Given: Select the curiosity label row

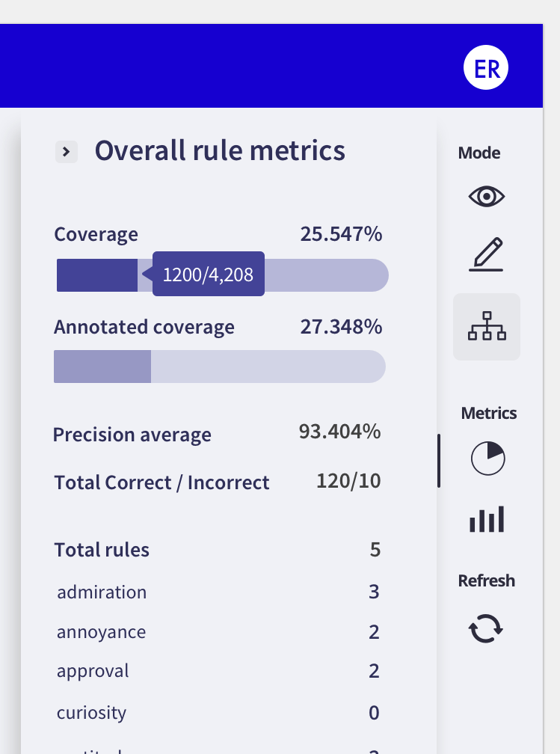Looking at the screenshot, I should point(91,713).
